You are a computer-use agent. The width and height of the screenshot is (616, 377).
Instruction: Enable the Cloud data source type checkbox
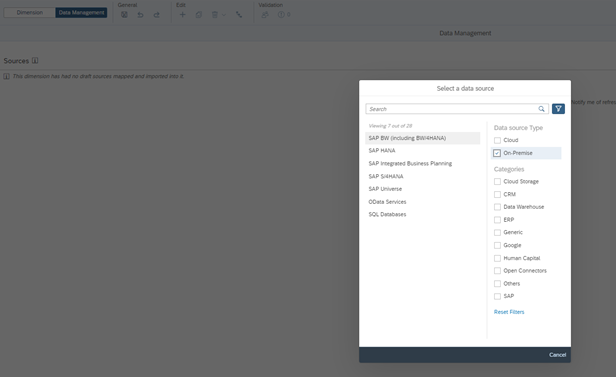click(497, 140)
